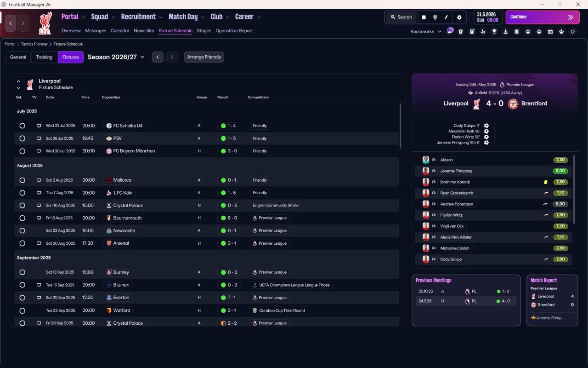Click the pencil edit icon in top toolbar
This screenshot has width=588, height=368.
click(446, 17)
